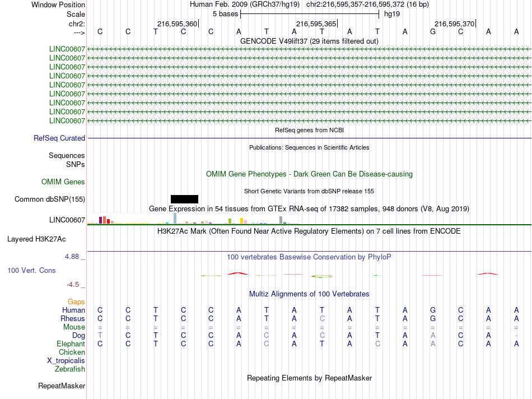The height and width of the screenshot is (399, 532).
Task: Open the GTEx Gene Expression in 54 tissues title
Action: click(x=309, y=209)
